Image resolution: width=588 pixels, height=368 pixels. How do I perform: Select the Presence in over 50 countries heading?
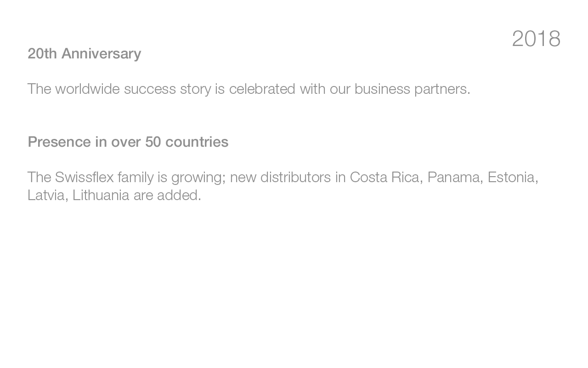point(128,142)
